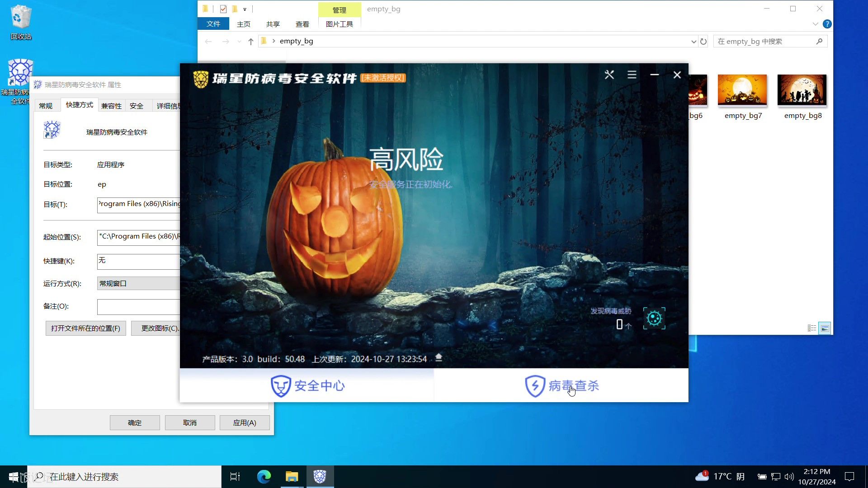Switch to 兼容性 tab in properties dialog
Viewport: 868px width, 488px height.
(111, 106)
